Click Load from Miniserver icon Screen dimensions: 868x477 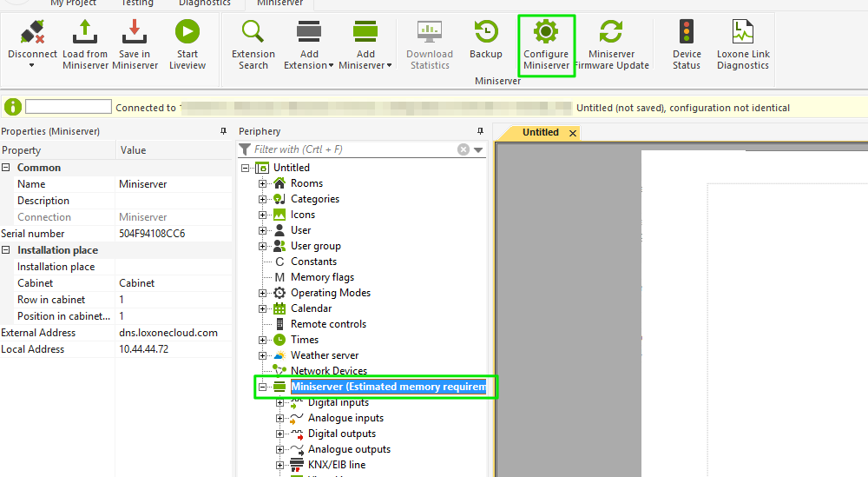[85, 31]
